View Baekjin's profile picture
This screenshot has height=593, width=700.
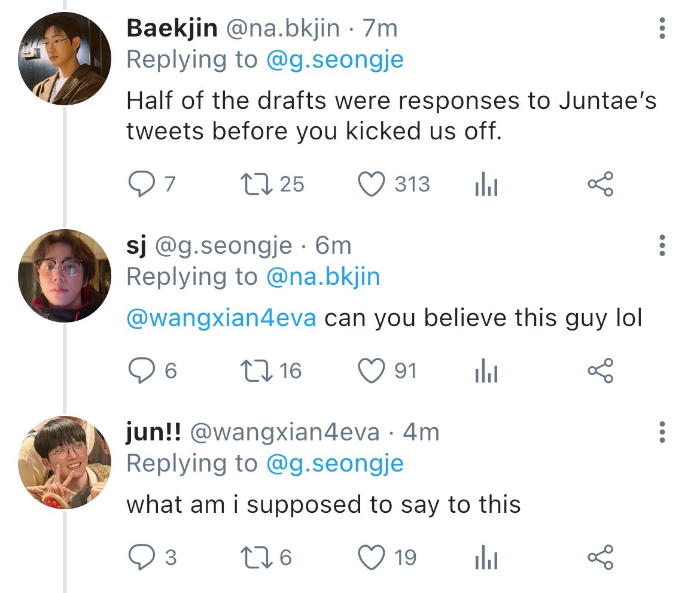click(x=65, y=59)
